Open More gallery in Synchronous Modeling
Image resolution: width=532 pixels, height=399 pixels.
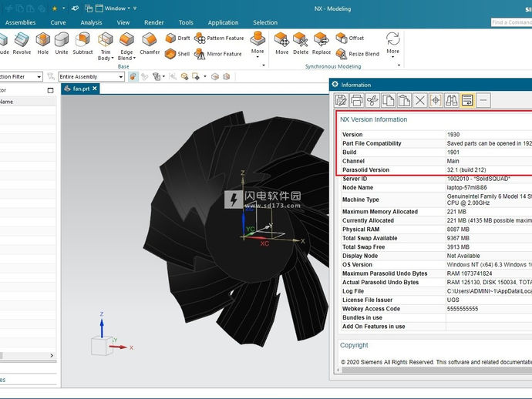[393, 43]
